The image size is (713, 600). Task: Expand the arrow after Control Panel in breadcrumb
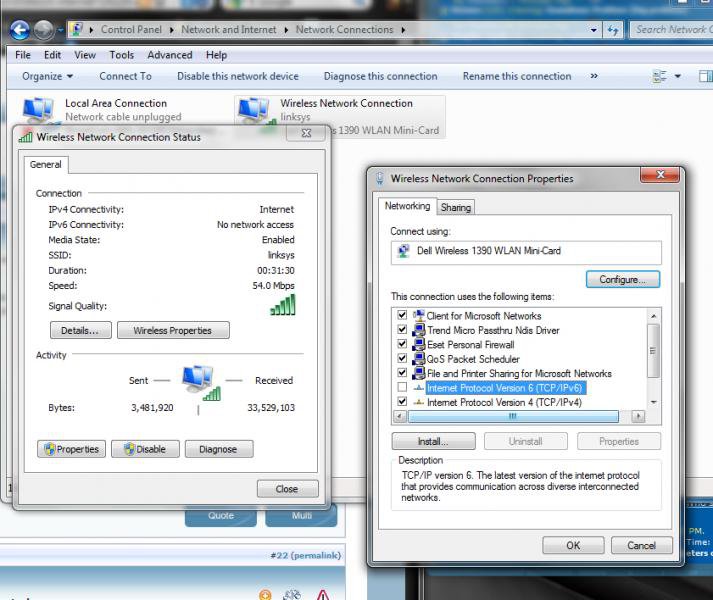[x=172, y=30]
